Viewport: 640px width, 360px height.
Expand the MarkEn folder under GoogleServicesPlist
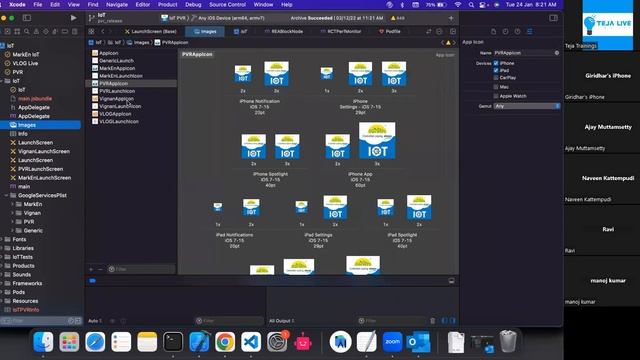point(12,204)
